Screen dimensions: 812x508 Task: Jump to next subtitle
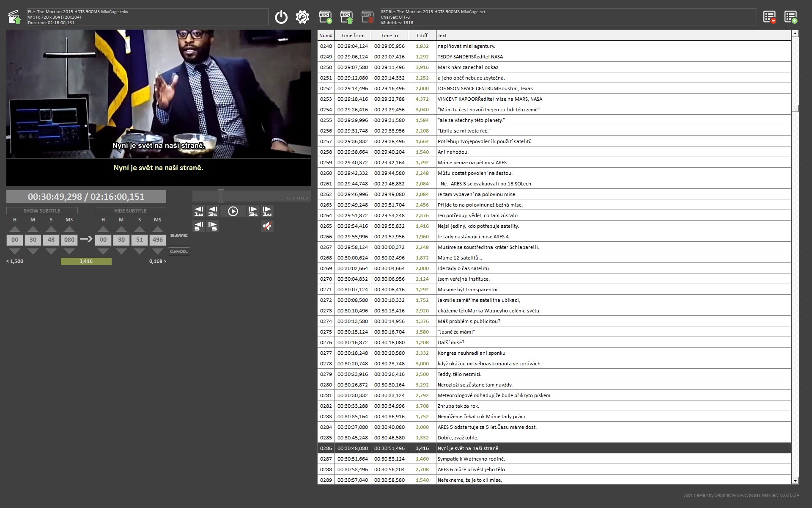pyautogui.click(x=213, y=226)
